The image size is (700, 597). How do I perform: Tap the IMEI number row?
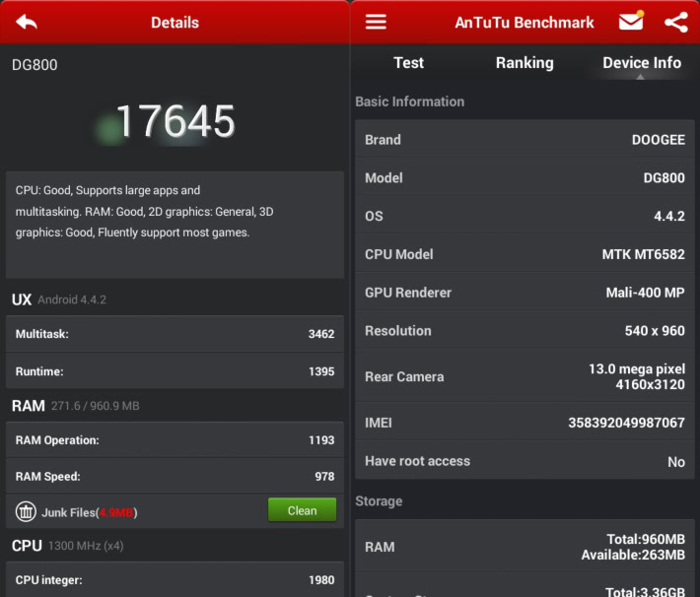click(x=525, y=423)
